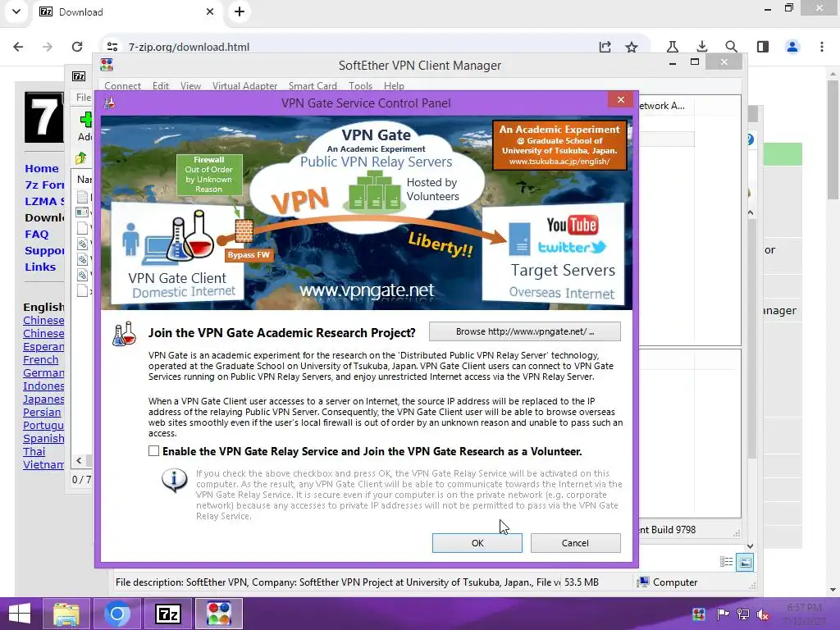The image size is (840, 630).
Task: Switch to SoftEther VPN Client on taskbar
Action: click(x=218, y=614)
